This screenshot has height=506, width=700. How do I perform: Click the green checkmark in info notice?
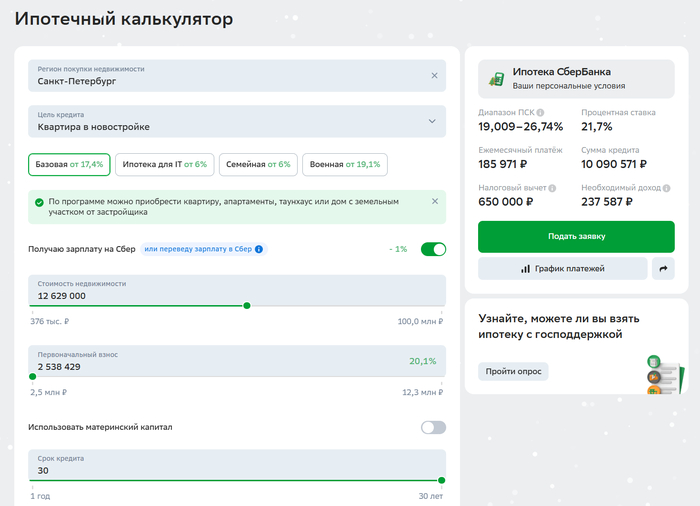coord(39,202)
